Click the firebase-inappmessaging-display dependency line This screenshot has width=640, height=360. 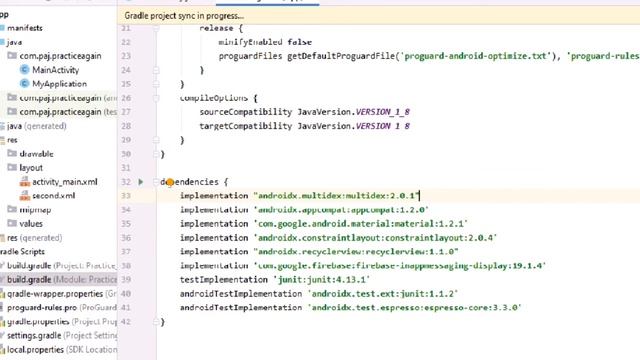tap(363, 266)
